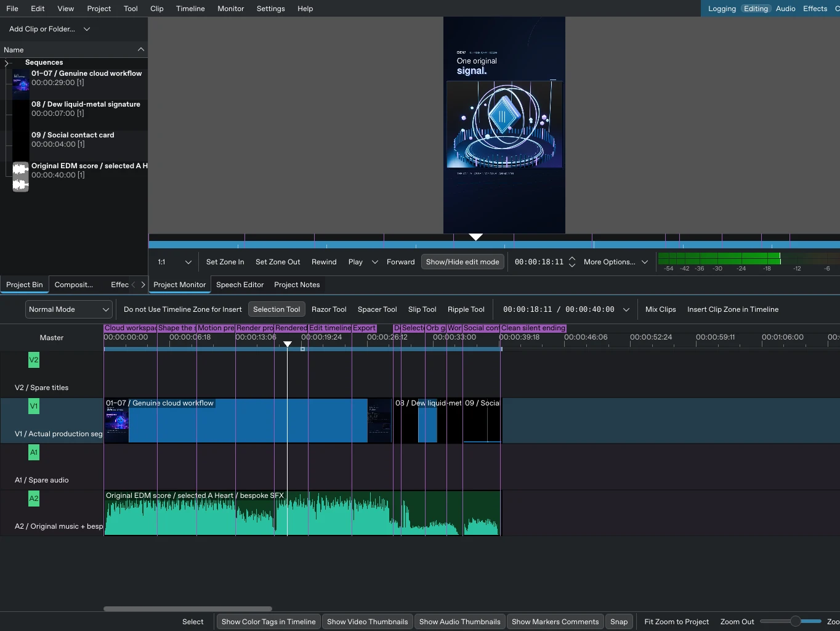The width and height of the screenshot is (840, 631).
Task: Select the A1 track head badge
Action: pyautogui.click(x=34, y=452)
